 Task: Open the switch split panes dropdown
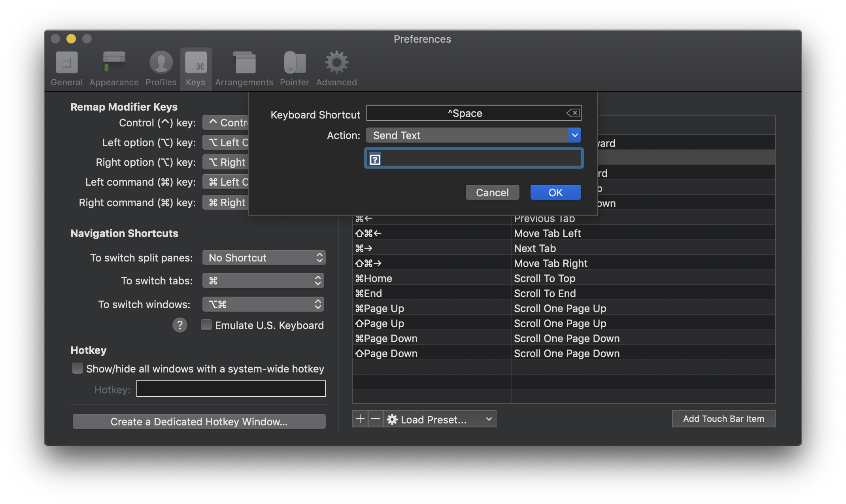pyautogui.click(x=264, y=258)
